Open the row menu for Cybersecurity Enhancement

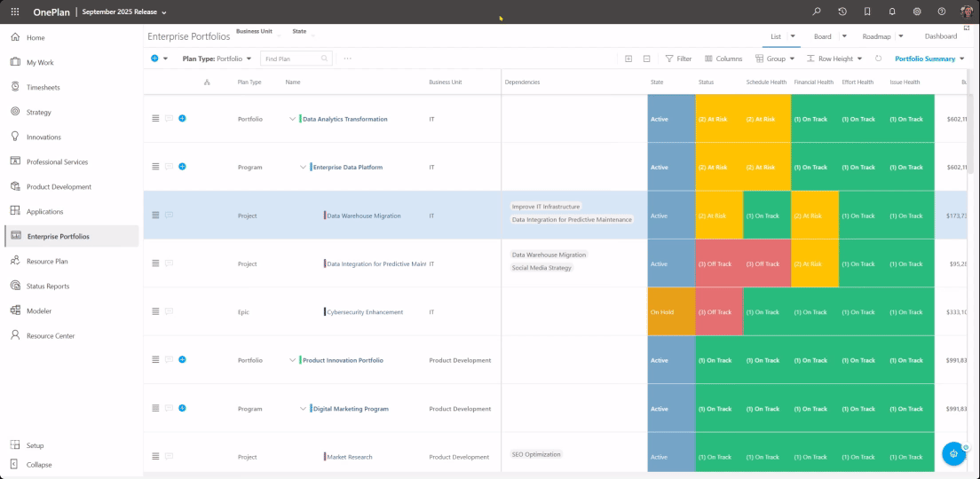tap(155, 312)
